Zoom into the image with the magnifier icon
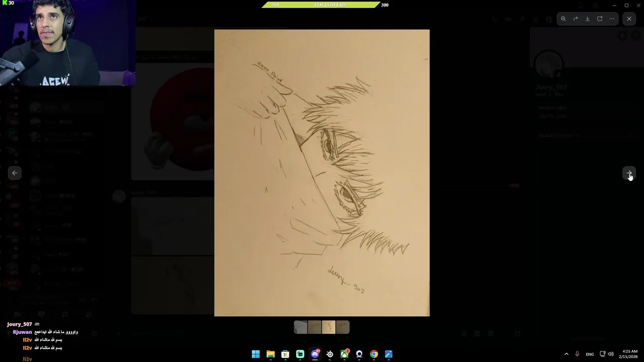 pos(563,19)
